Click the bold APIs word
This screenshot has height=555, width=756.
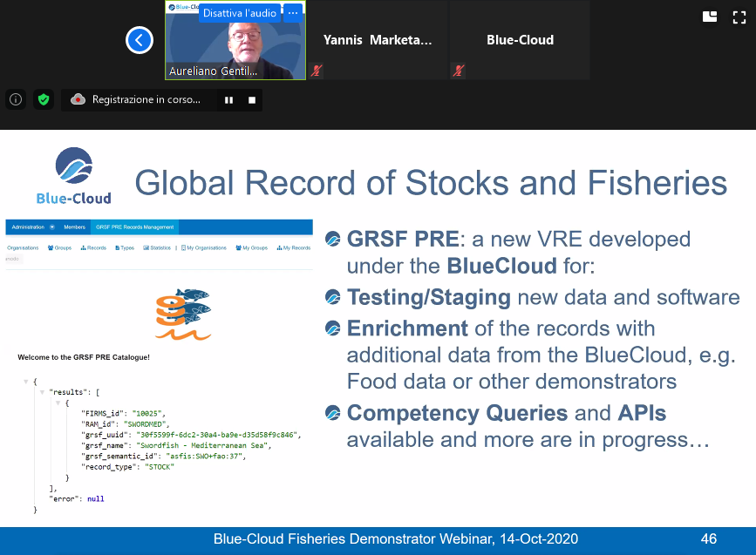642,413
